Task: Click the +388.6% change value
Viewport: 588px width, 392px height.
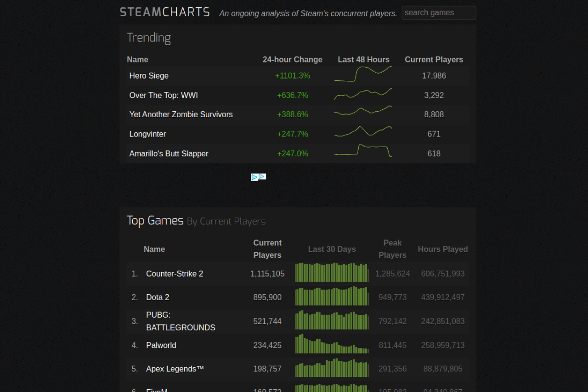Action: [x=293, y=114]
